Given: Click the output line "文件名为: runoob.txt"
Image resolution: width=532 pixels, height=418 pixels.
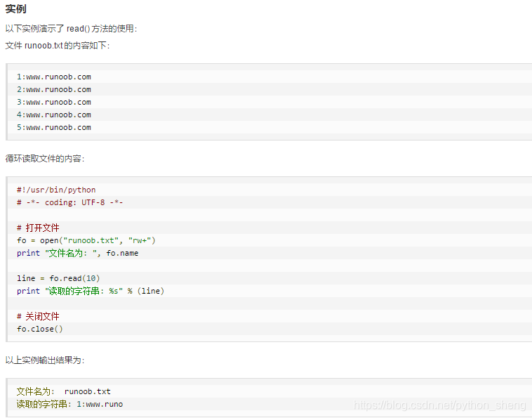Looking at the screenshot, I should pos(64,391).
